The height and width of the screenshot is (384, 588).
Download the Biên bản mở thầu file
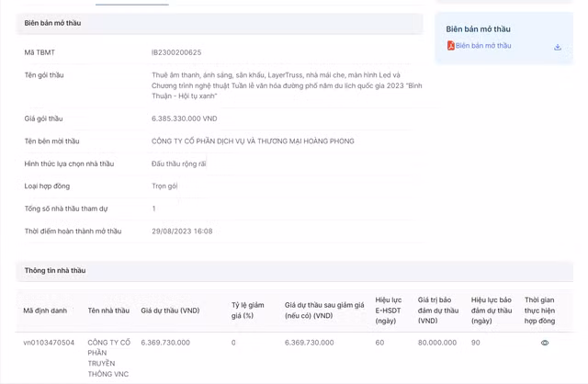[x=558, y=47]
